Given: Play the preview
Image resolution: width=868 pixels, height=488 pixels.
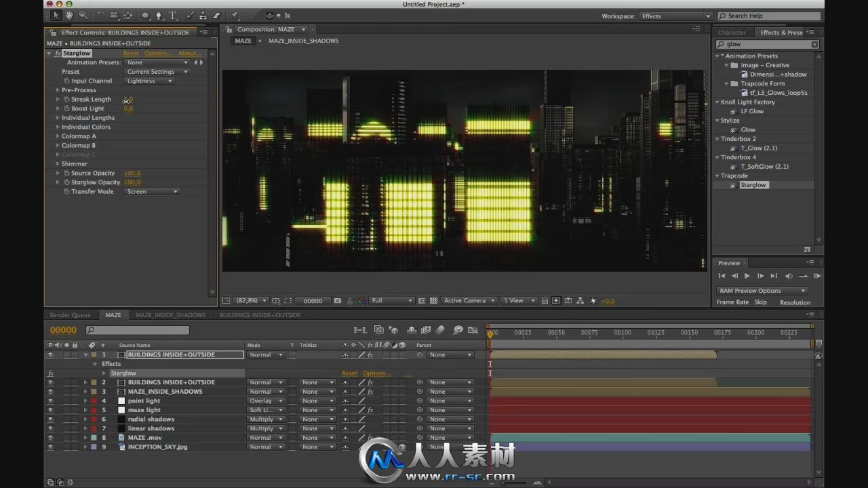Looking at the screenshot, I should [747, 276].
